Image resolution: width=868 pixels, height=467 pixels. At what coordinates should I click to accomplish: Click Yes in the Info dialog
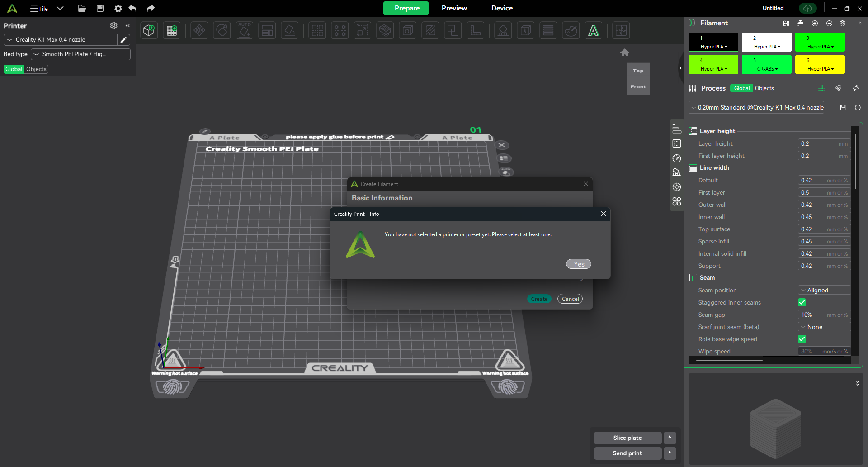click(578, 264)
